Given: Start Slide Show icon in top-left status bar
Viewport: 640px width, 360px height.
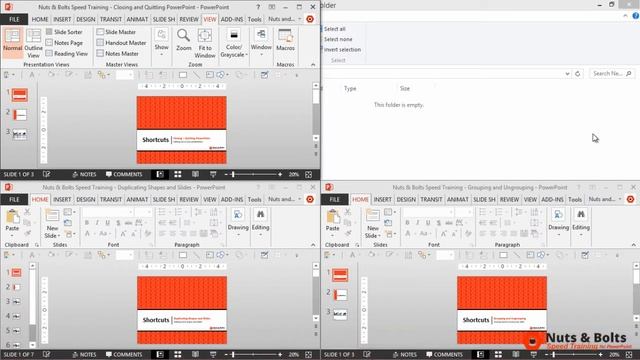Looking at the screenshot, I should pyautogui.click(x=213, y=174).
